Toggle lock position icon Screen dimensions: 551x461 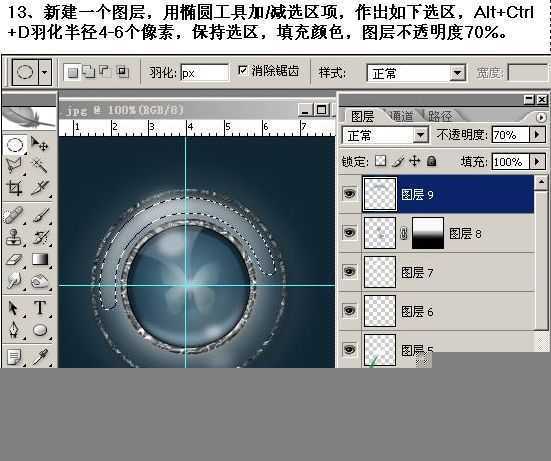pyautogui.click(x=415, y=161)
